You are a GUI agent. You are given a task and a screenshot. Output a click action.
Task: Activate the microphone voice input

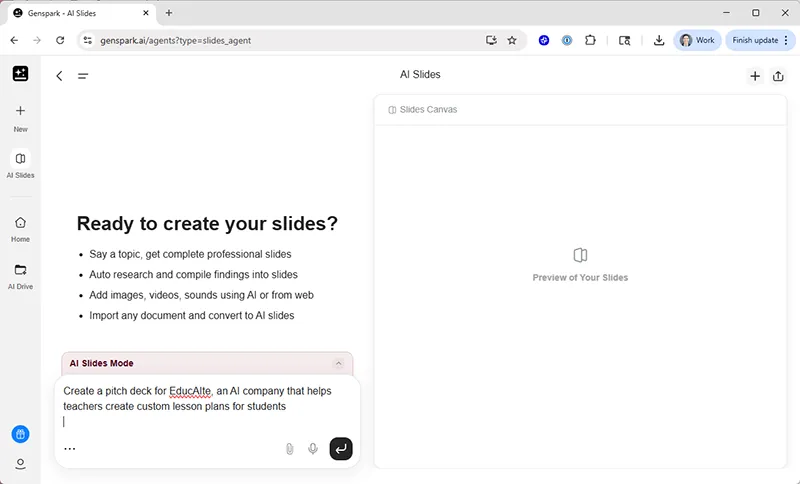pyautogui.click(x=313, y=449)
